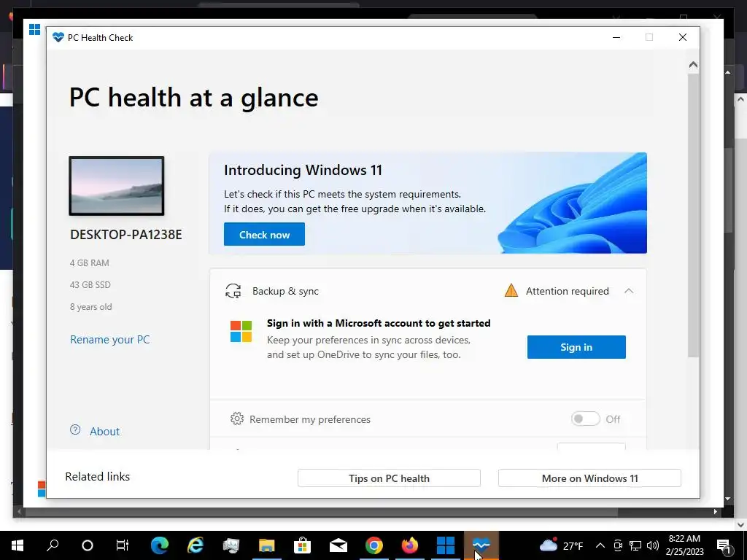Click the PC Health Check taskbar icon

point(481,544)
